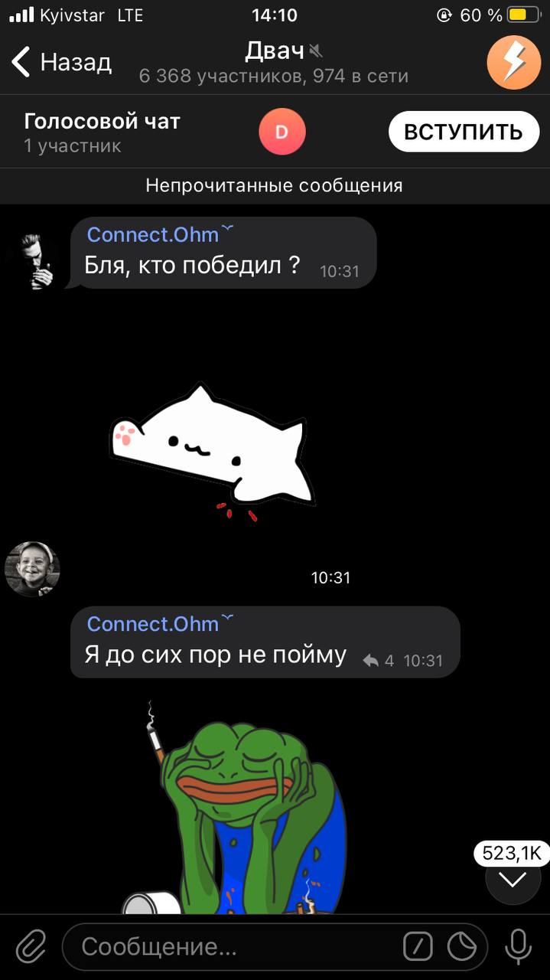Open profile of smiling child avatar
The image size is (550, 980).
click(33, 570)
